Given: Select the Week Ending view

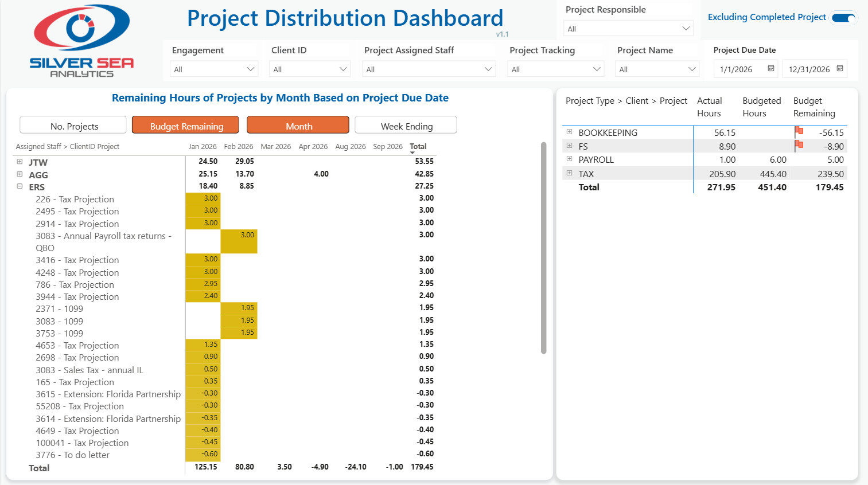Looking at the screenshot, I should pyautogui.click(x=406, y=126).
